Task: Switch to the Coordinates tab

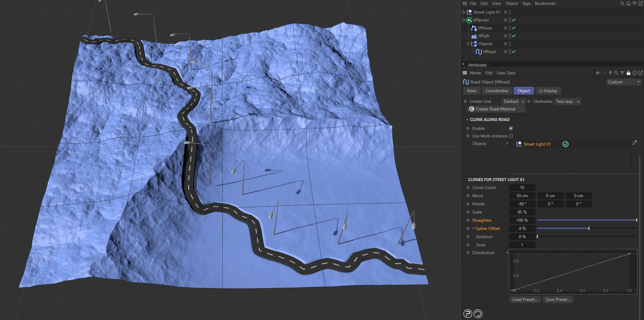Action: pos(497,91)
